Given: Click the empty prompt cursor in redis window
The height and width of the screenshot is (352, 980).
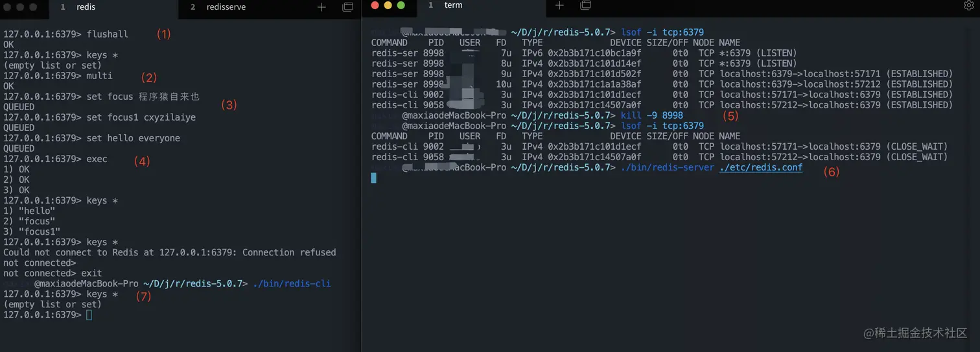Looking at the screenshot, I should coord(89,314).
